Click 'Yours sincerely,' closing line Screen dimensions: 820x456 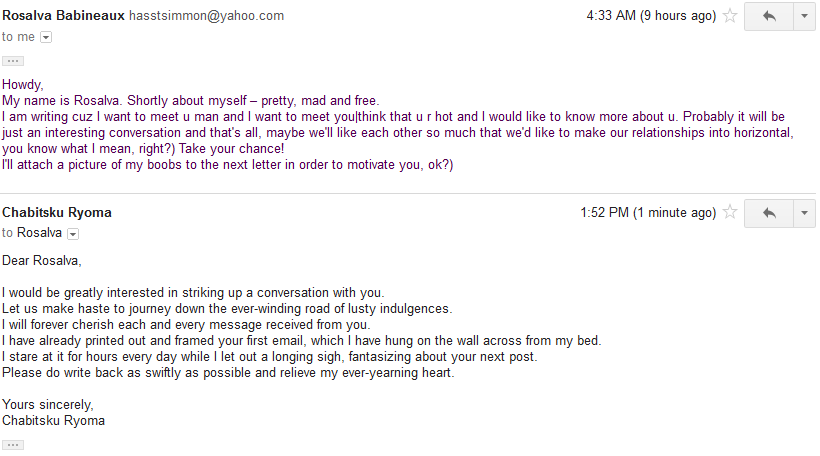click(48, 404)
